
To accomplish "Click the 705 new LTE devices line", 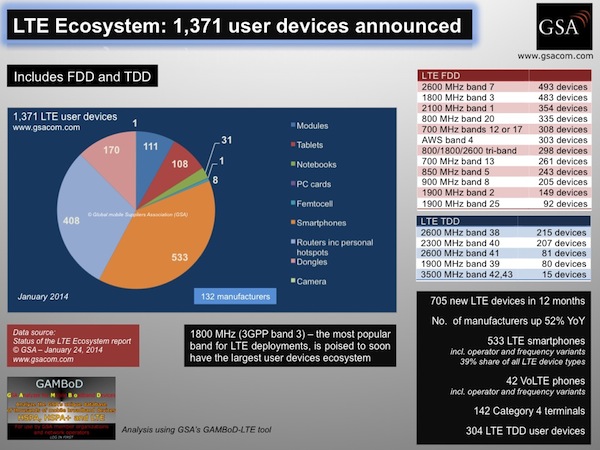I will pyautogui.click(x=507, y=301).
